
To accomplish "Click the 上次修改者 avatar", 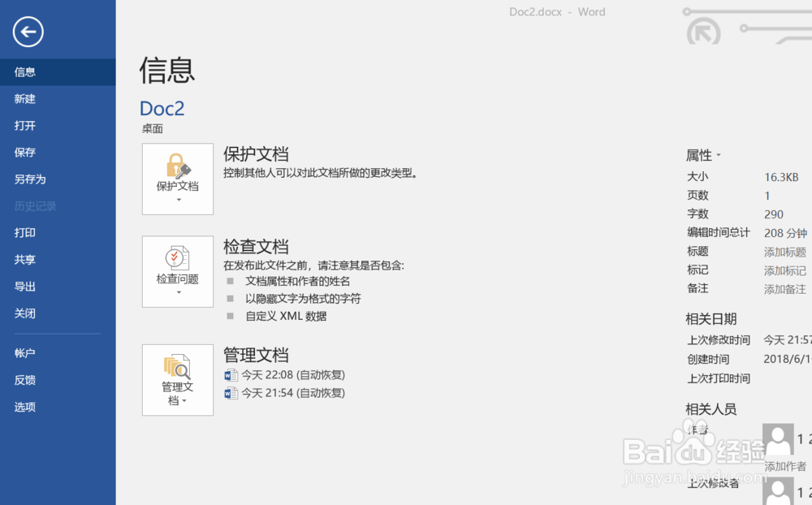I will 777,491.
